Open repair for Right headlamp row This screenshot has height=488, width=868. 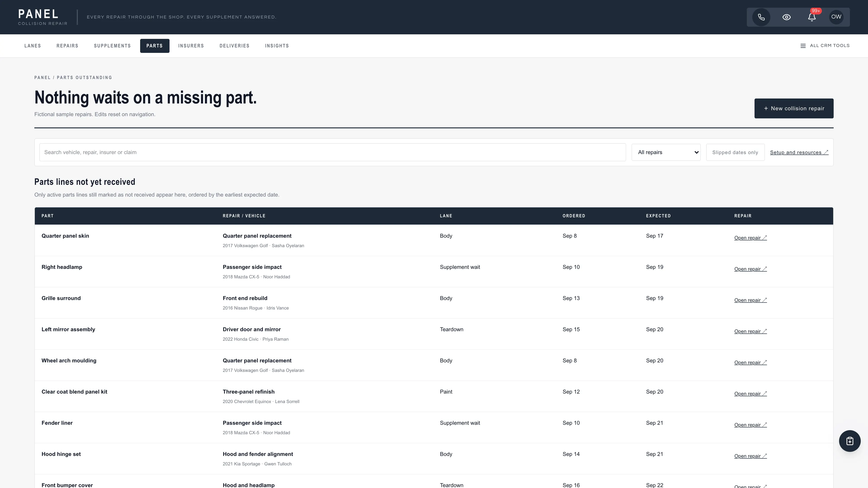pos(750,269)
